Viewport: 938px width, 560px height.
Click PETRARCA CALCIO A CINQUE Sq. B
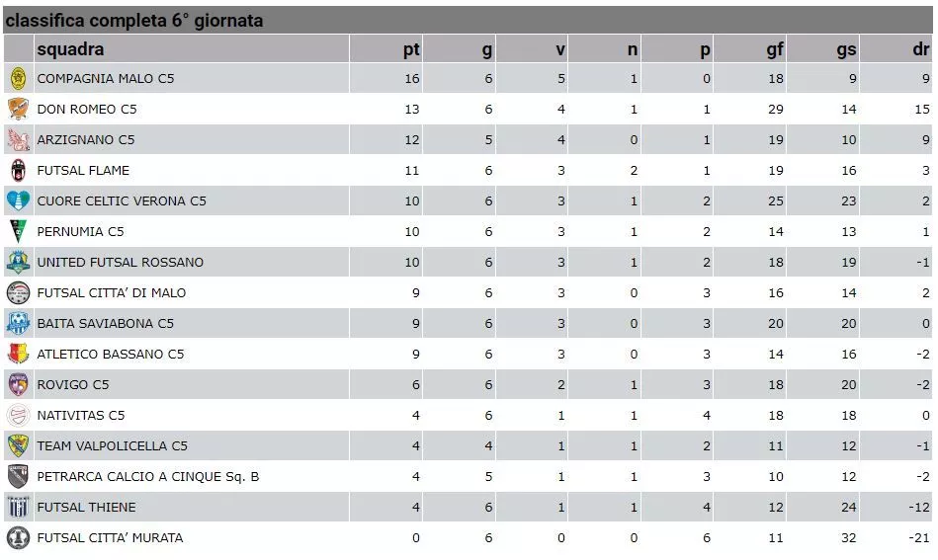147,476
